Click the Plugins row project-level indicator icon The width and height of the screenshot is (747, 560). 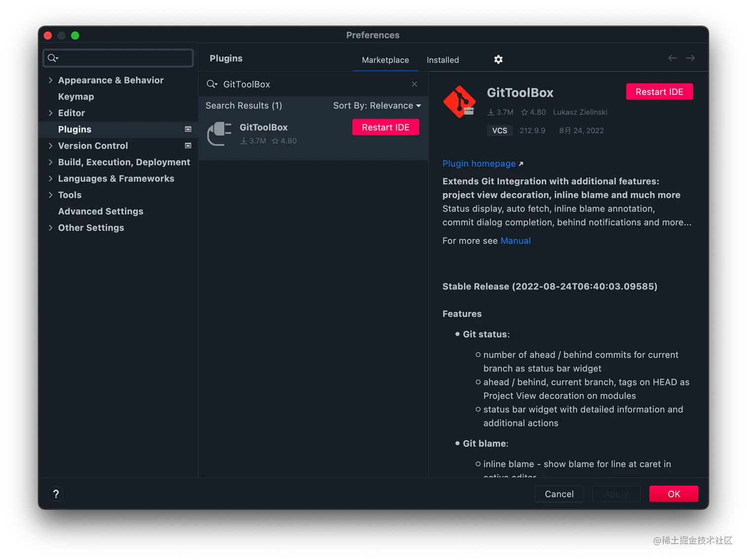pyautogui.click(x=188, y=129)
